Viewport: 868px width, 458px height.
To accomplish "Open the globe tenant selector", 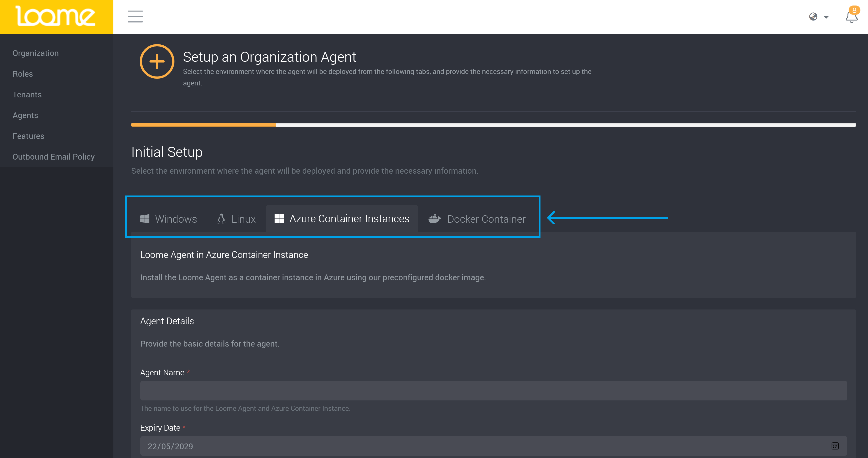I will 818,17.
